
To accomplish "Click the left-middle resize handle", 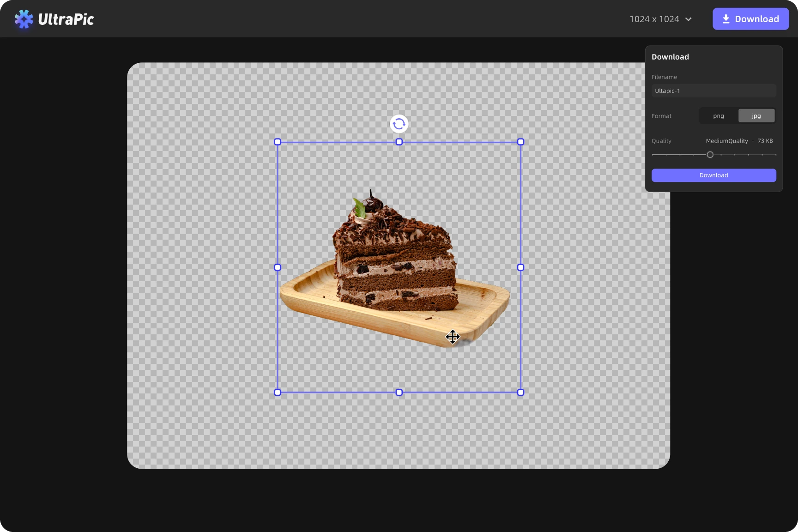I will (278, 267).
